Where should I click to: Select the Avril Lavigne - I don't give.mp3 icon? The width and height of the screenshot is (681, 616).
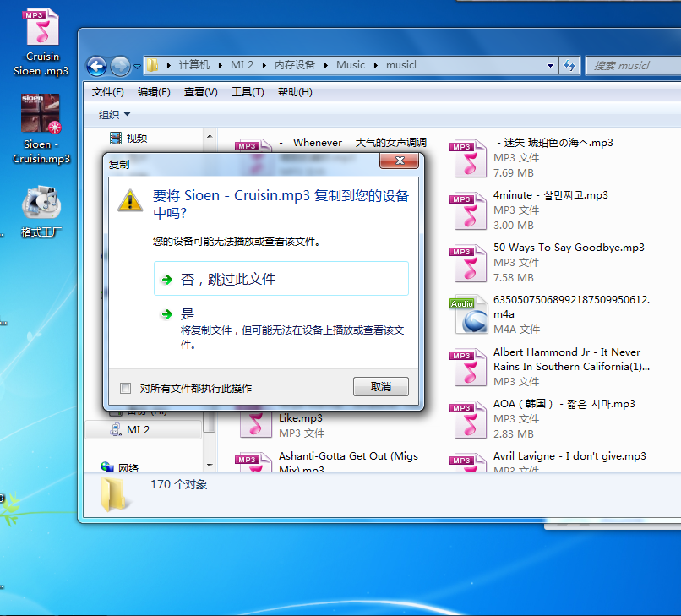tap(468, 462)
